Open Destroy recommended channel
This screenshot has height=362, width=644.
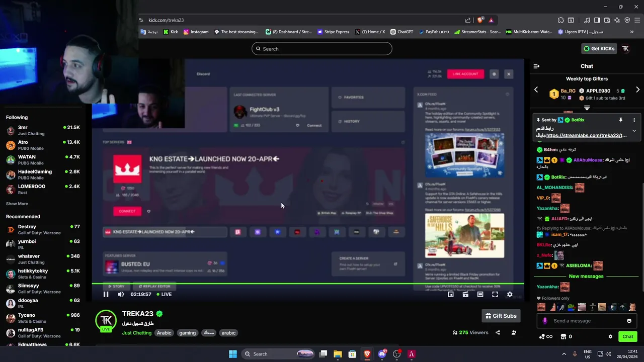[43, 230]
